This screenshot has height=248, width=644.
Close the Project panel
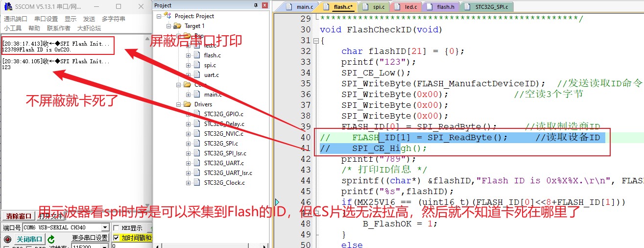point(265,5)
